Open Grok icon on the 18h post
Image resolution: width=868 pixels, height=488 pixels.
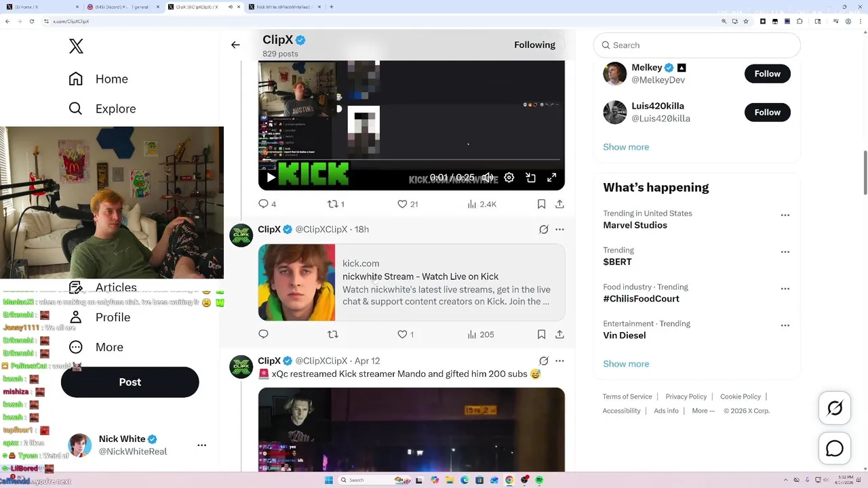click(x=544, y=230)
